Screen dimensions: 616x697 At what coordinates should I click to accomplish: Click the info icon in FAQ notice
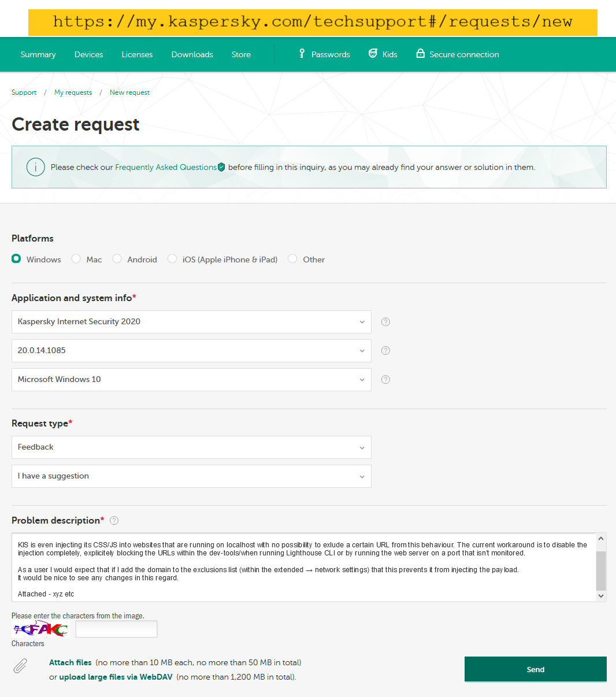[35, 167]
